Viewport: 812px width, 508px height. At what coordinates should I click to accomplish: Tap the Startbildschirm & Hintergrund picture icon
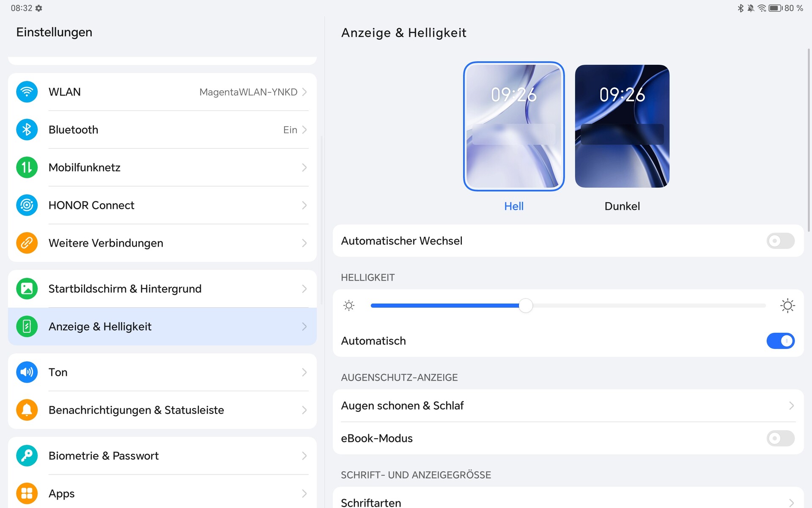pyautogui.click(x=27, y=289)
